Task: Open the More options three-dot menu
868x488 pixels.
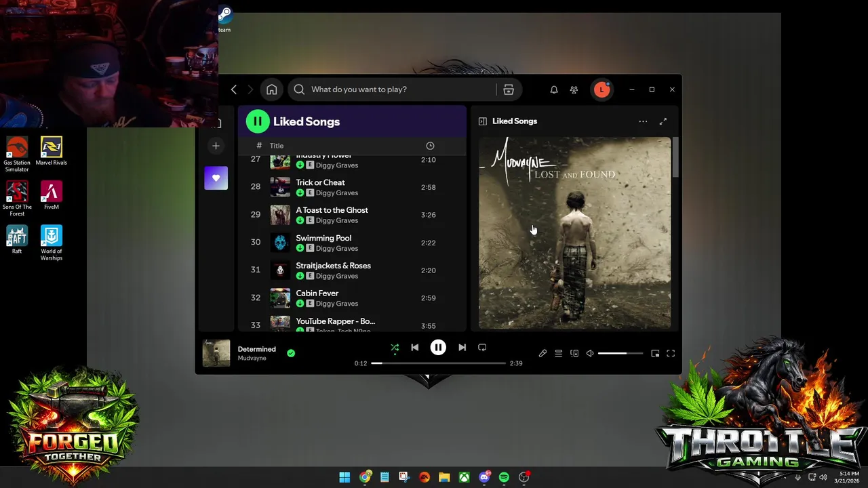Action: 643,121
